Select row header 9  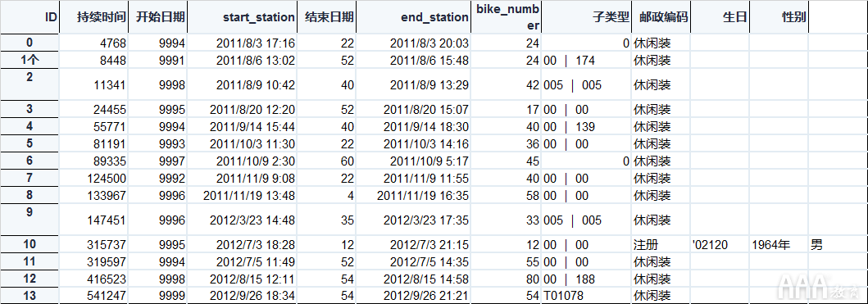[x=30, y=220]
